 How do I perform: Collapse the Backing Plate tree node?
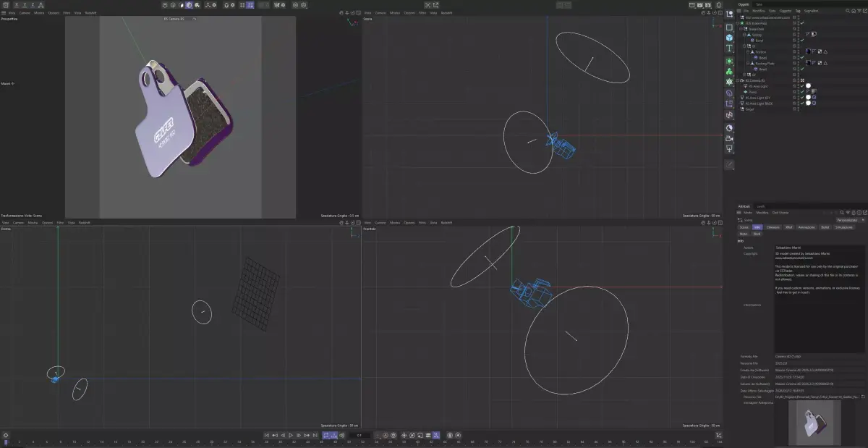[x=748, y=63]
